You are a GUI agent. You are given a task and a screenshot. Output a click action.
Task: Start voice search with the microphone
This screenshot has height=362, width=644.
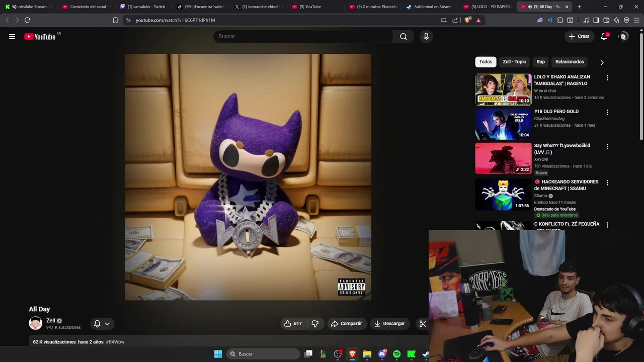click(426, 36)
